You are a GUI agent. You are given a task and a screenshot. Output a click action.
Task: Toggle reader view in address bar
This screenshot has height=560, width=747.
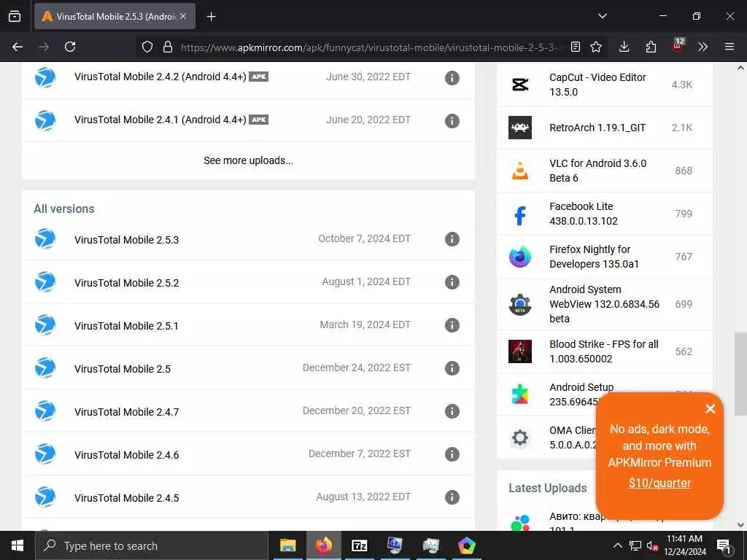click(x=576, y=47)
